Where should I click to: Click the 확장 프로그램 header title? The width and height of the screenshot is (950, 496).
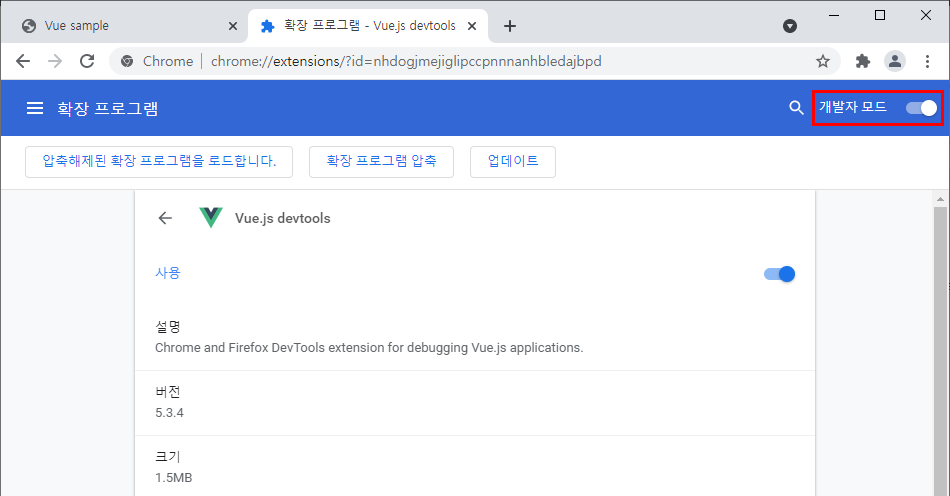pyautogui.click(x=108, y=108)
